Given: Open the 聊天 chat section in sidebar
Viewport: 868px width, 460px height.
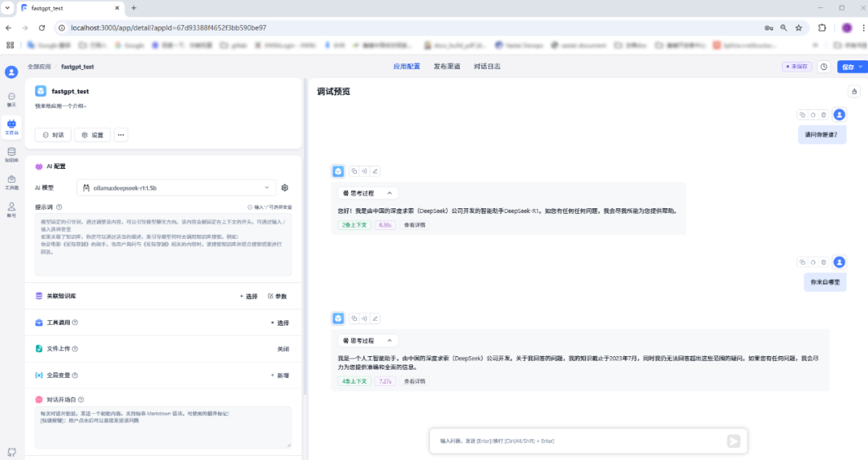Looking at the screenshot, I should pos(11,100).
